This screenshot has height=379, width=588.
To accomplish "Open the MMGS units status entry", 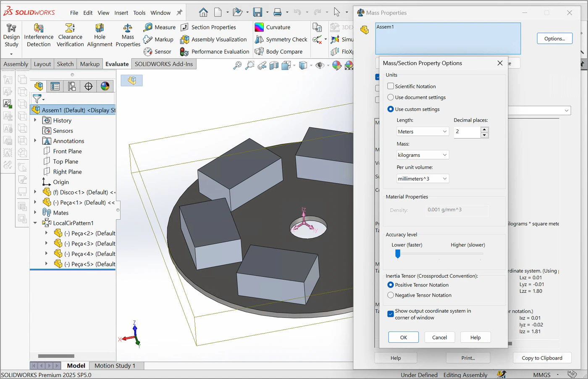I will (542, 375).
